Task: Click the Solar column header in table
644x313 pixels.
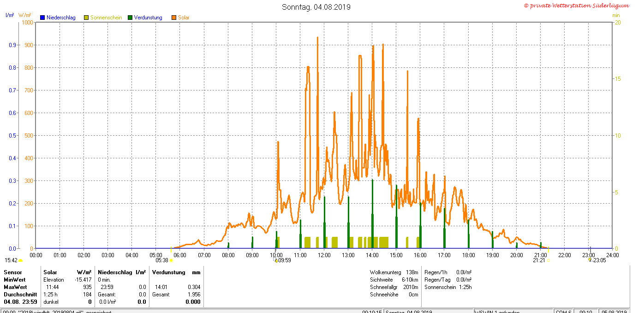Action: click(50, 272)
